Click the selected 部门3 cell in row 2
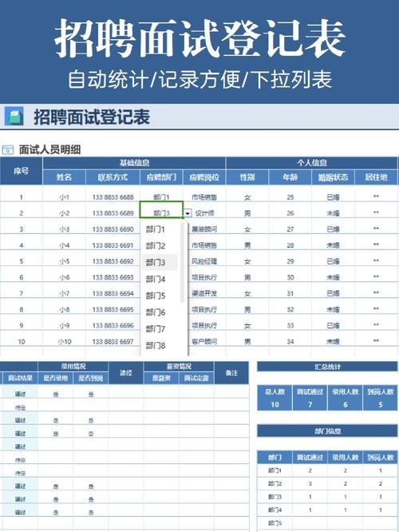Screen dimensions: 399x532 coord(161,209)
